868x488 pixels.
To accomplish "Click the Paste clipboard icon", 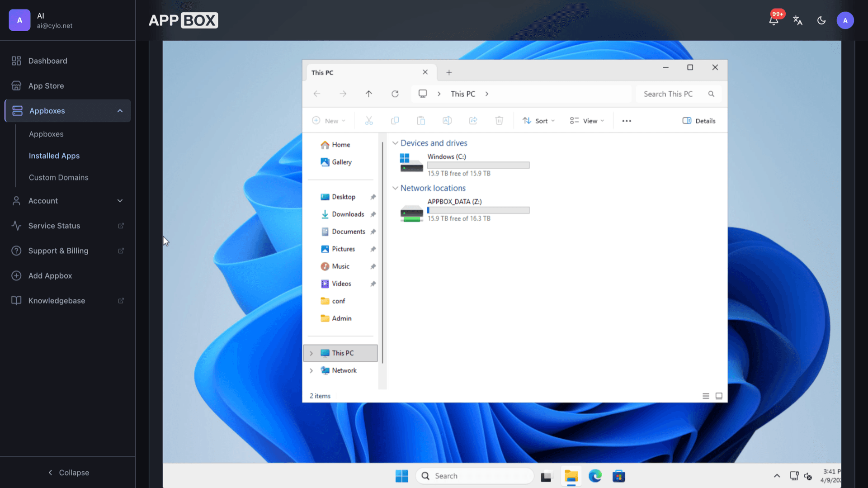I will point(421,121).
